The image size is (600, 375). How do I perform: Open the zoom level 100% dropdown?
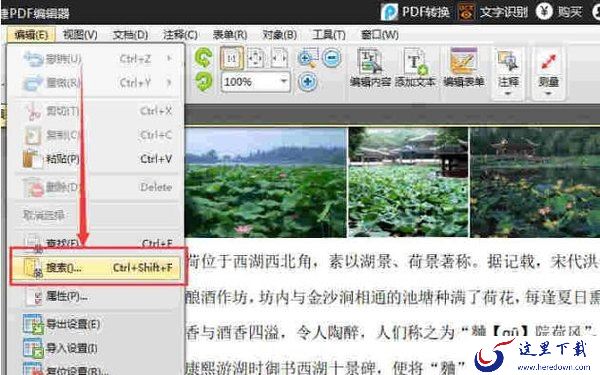284,81
